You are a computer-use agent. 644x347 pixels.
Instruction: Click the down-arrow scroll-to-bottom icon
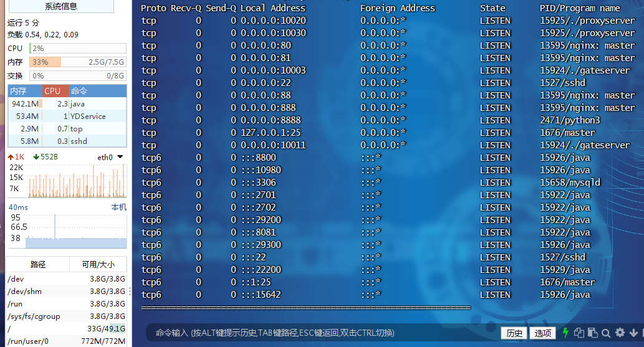[633, 333]
